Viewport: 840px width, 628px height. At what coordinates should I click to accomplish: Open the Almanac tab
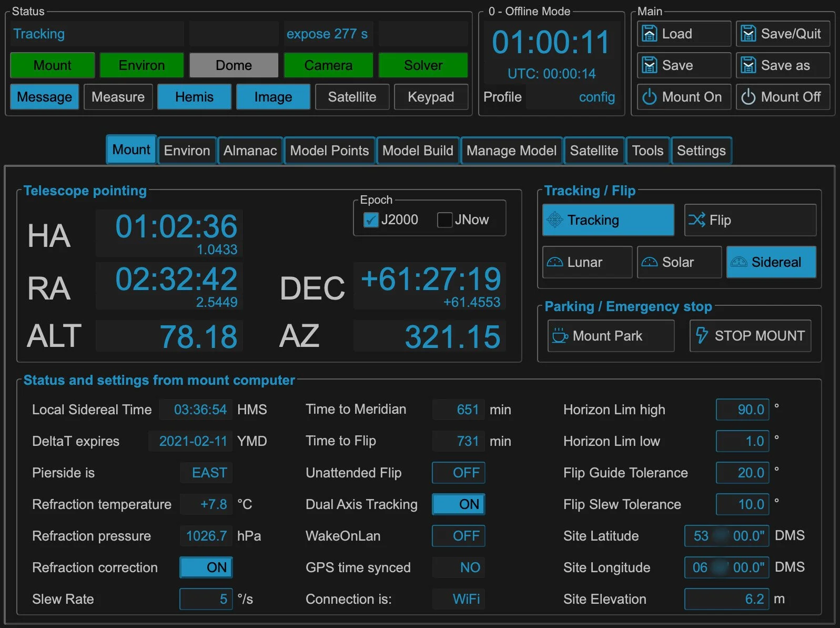coord(250,151)
